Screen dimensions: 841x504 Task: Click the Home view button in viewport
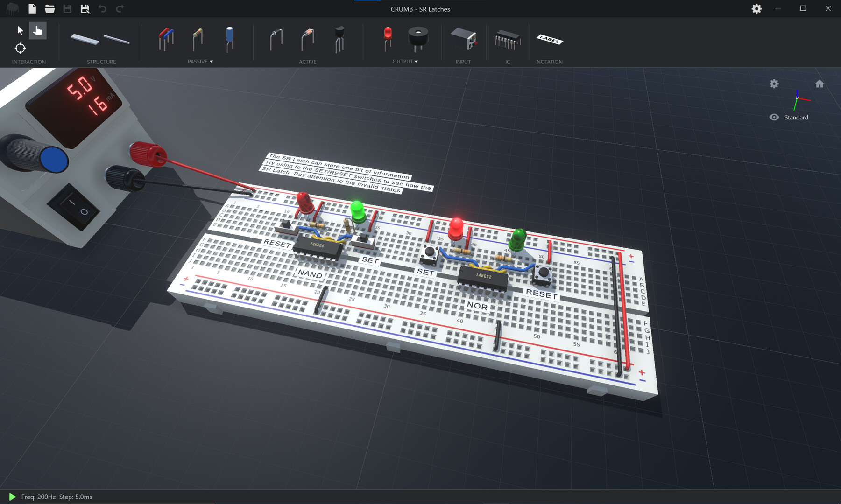[820, 84]
